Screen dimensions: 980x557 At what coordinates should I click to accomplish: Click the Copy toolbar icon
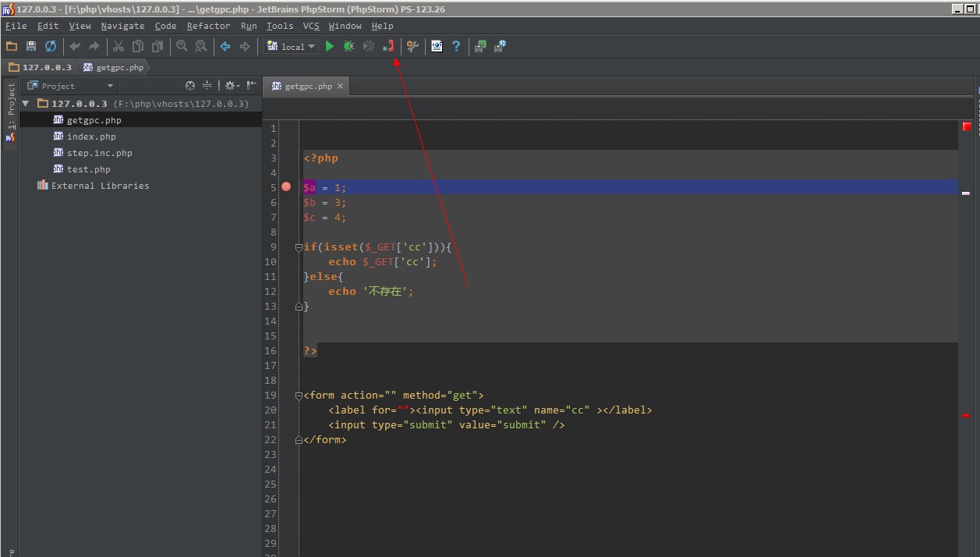(138, 47)
